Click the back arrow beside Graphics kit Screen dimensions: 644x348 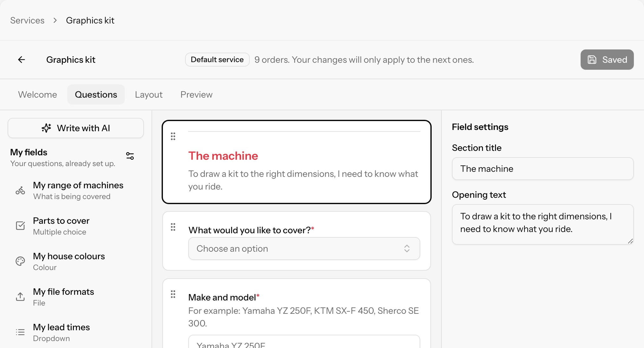(x=22, y=60)
